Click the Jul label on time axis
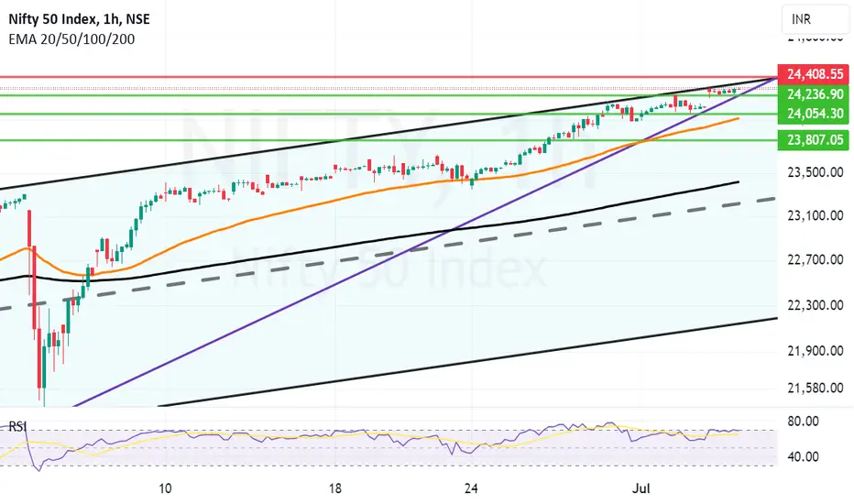 click(x=641, y=488)
